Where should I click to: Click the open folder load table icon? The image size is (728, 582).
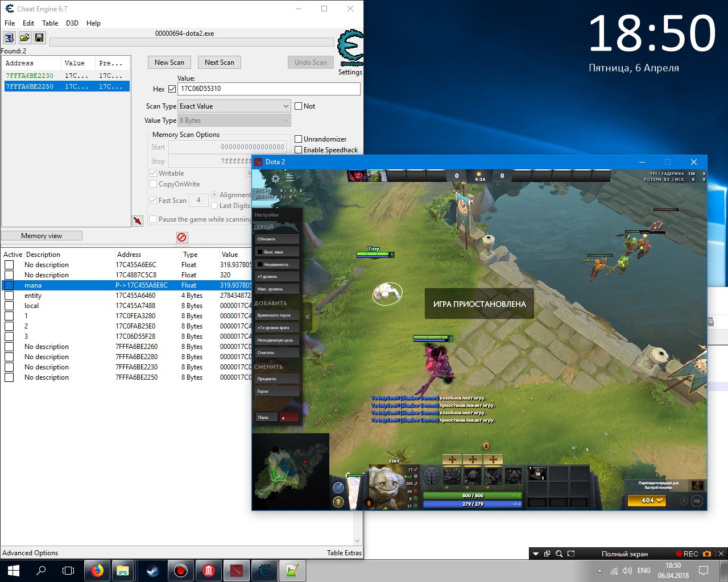(x=24, y=38)
